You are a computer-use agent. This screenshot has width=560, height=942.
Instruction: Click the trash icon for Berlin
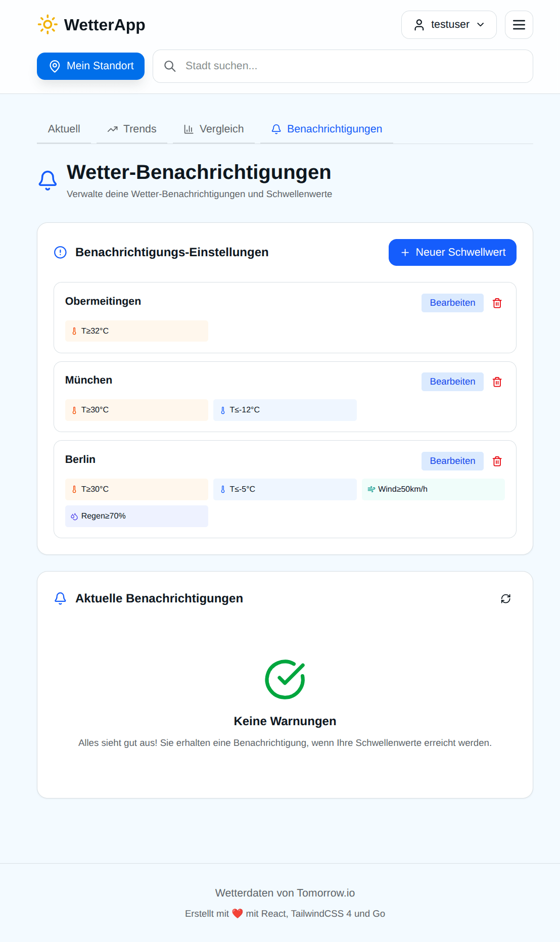[497, 461]
